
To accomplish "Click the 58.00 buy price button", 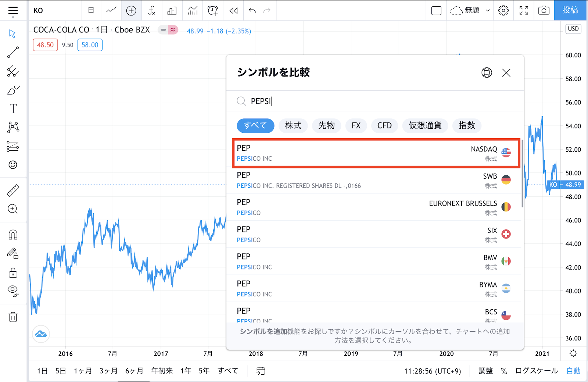I will [90, 45].
